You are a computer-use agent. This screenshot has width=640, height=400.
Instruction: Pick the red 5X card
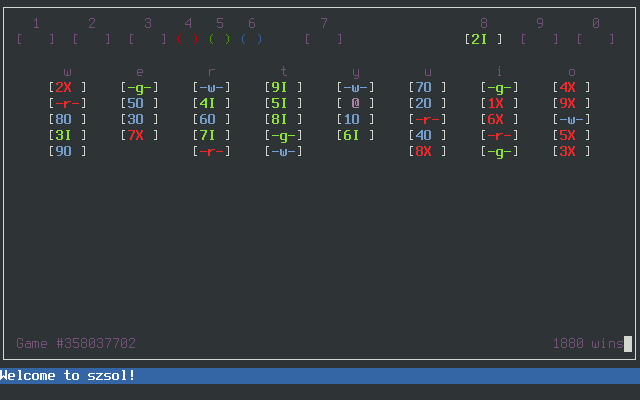[572, 135]
